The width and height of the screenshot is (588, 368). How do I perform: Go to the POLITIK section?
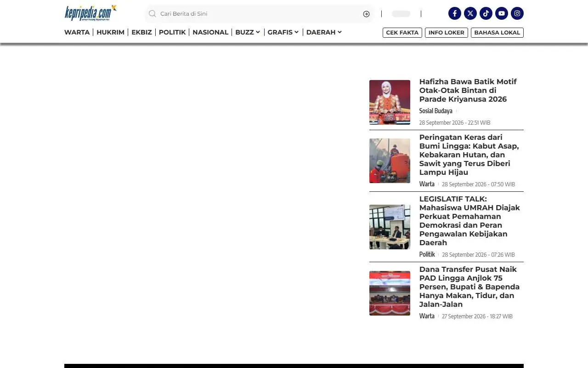(x=172, y=32)
